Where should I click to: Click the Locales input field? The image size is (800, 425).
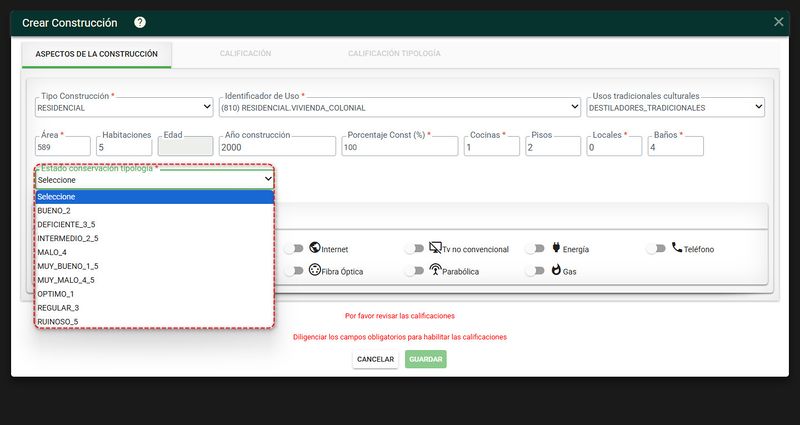coord(614,146)
